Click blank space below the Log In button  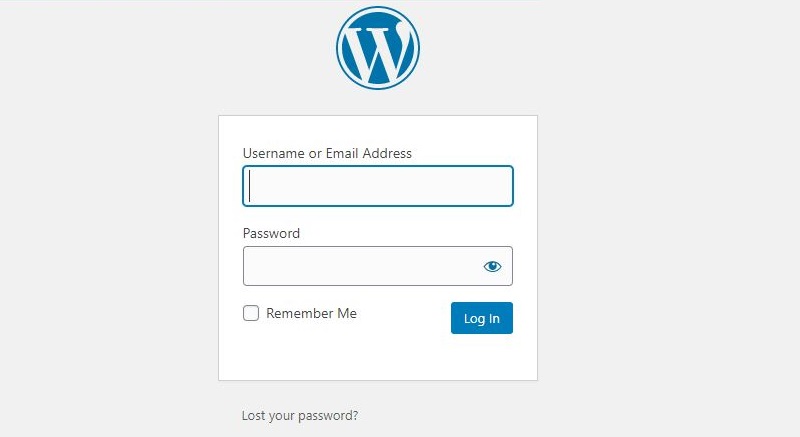pos(482,357)
